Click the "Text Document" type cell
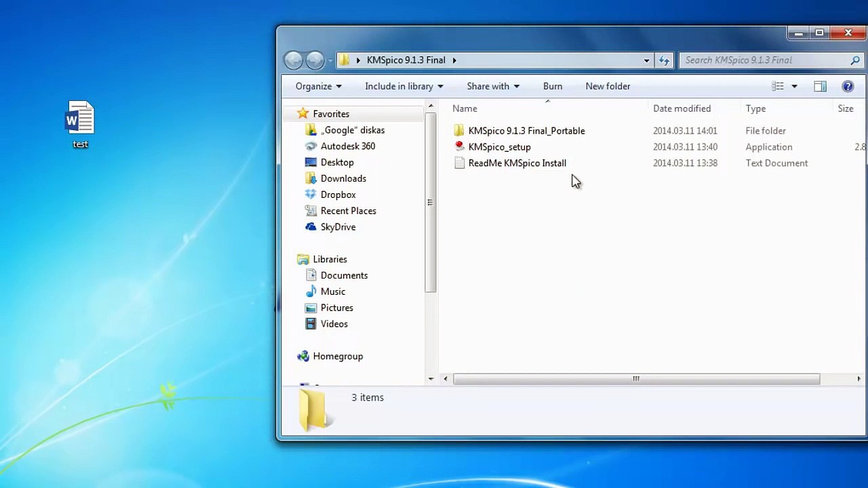Image resolution: width=868 pixels, height=488 pixels. coord(776,163)
